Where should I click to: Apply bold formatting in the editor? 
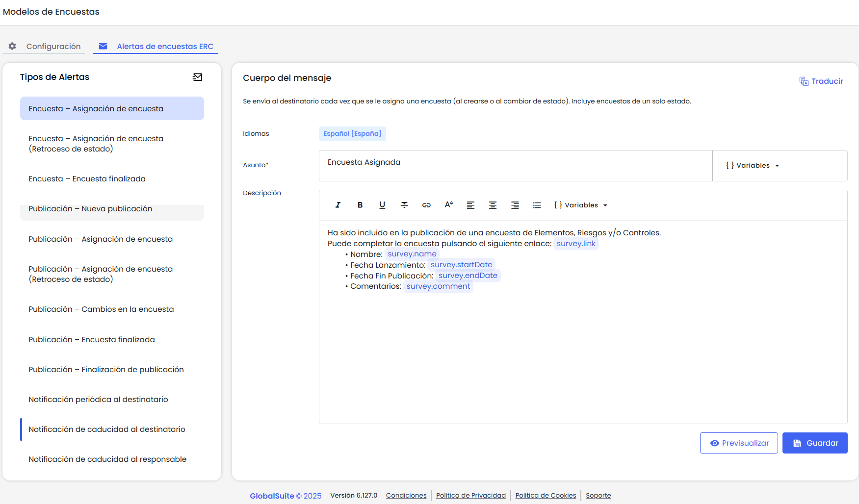tap(360, 205)
